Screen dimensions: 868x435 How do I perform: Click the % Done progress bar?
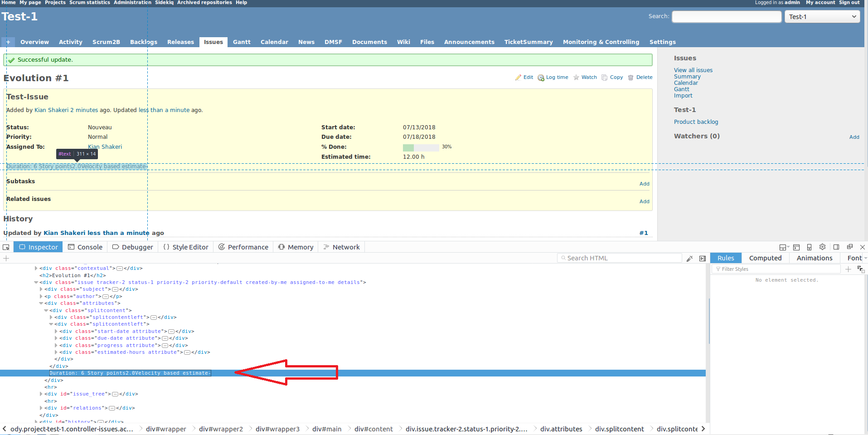point(421,147)
